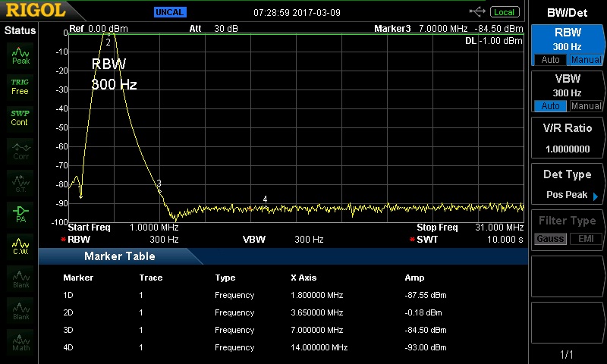
Task: Click the bottom RBW 300 Hz readout
Action: pos(123,240)
